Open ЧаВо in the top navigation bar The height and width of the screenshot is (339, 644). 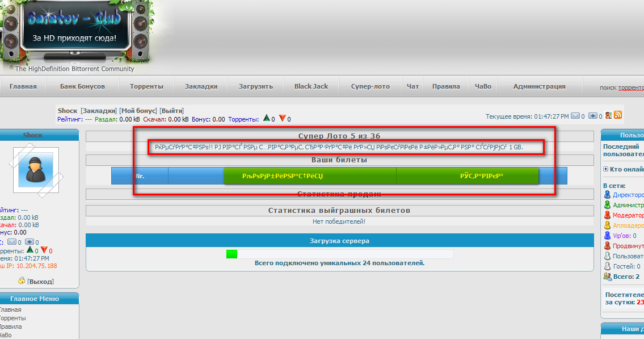(483, 86)
